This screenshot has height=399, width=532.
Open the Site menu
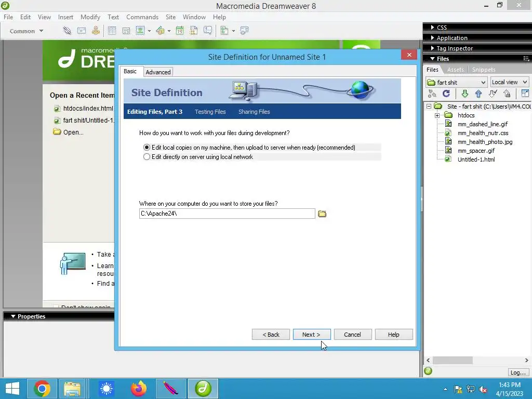pyautogui.click(x=170, y=17)
